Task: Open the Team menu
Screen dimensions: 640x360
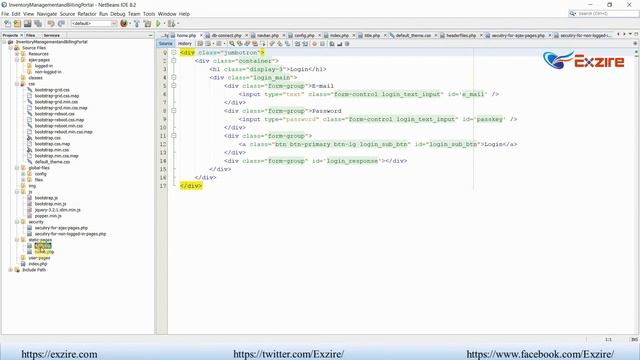Action: coord(134,14)
